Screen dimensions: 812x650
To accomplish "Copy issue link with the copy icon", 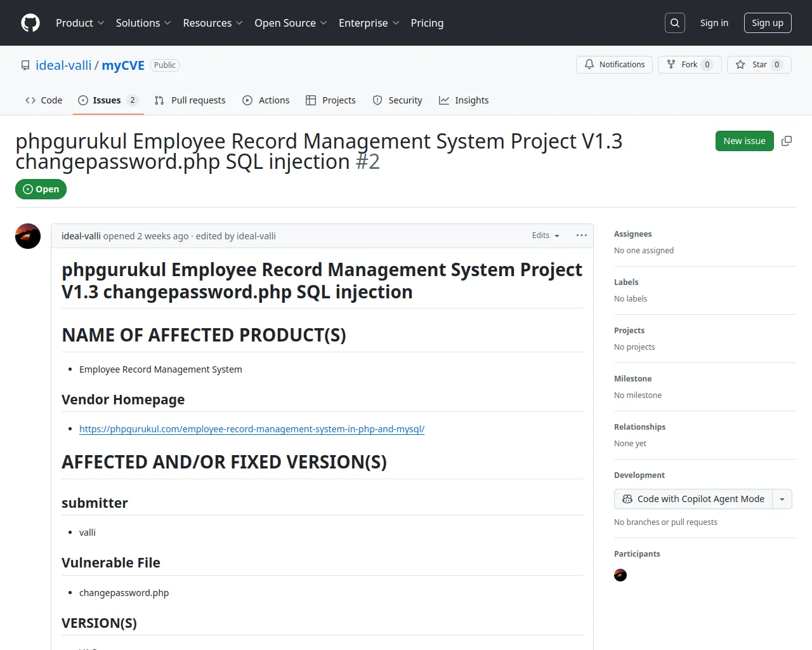I will click(787, 141).
